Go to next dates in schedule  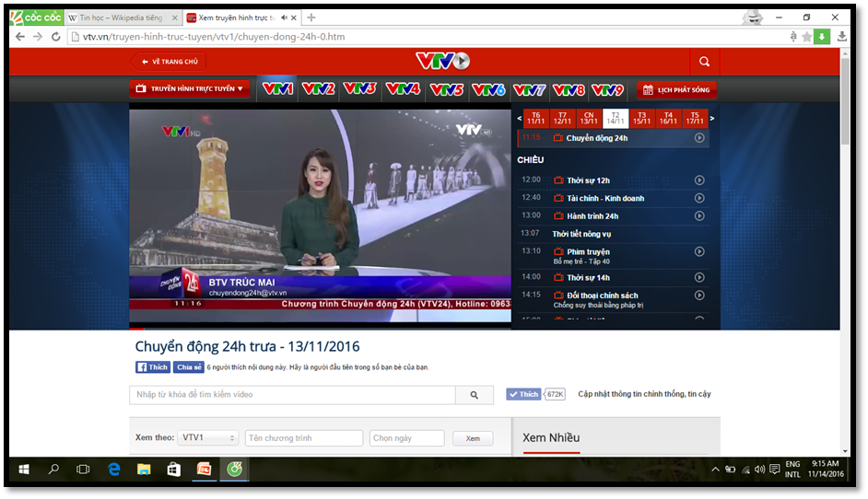712,118
